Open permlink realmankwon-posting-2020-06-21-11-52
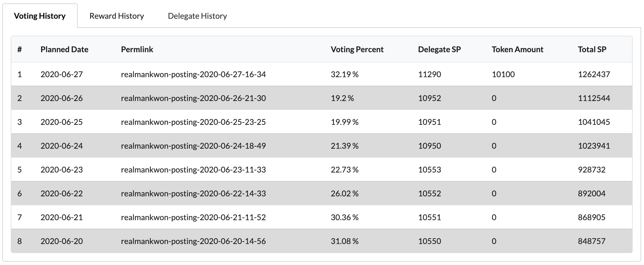The image size is (644, 265). click(193, 217)
